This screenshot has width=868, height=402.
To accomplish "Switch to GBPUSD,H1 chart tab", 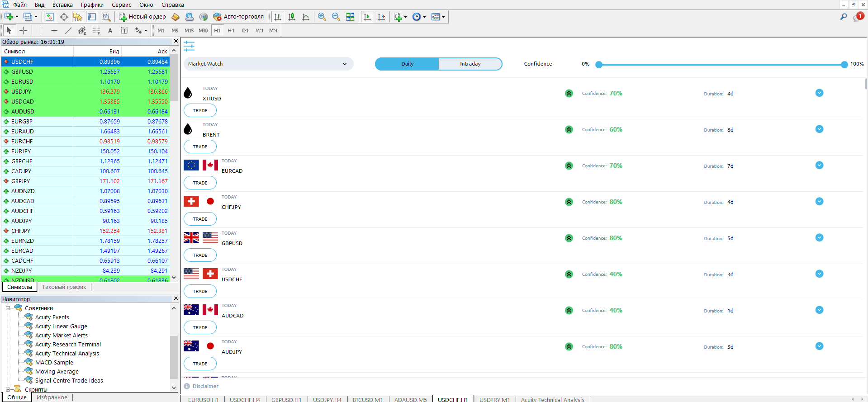I will point(286,399).
